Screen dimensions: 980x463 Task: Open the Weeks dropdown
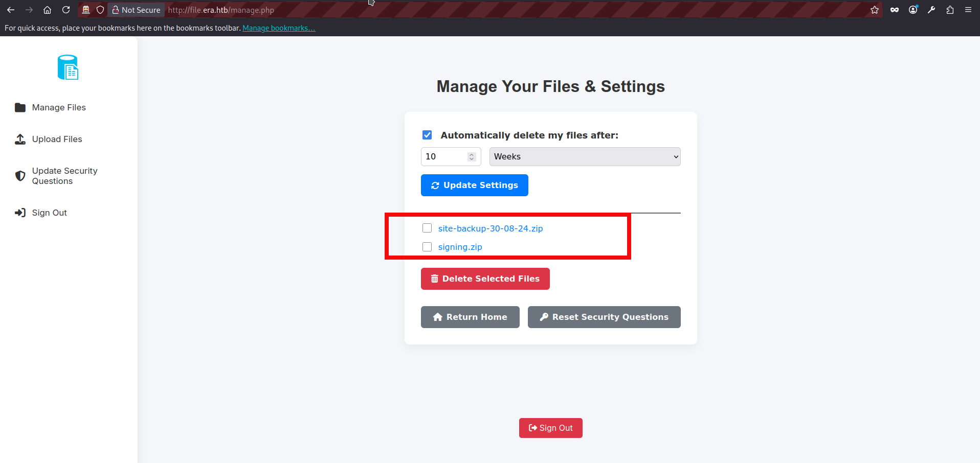pos(585,156)
